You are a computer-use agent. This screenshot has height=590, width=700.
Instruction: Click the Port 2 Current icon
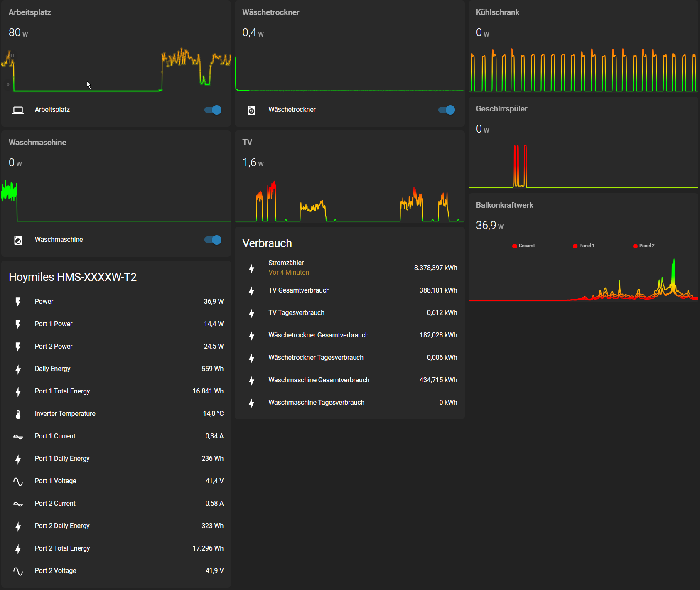tap(18, 504)
